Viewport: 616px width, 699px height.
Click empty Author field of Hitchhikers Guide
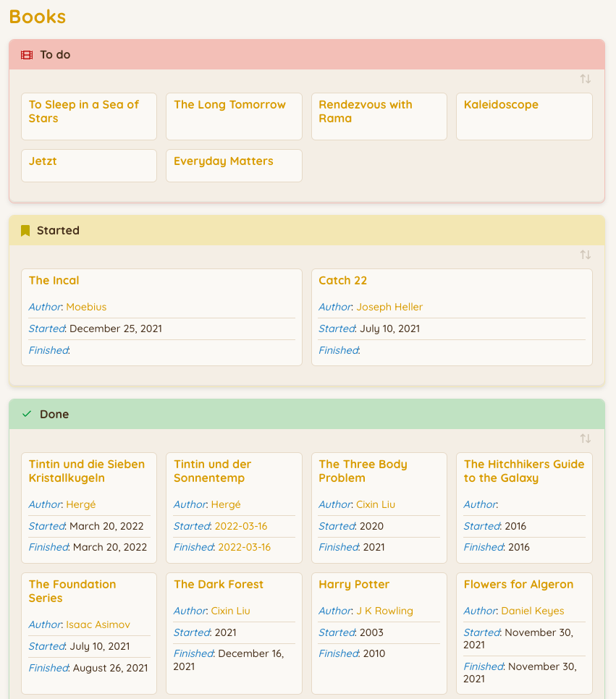[x=524, y=504]
